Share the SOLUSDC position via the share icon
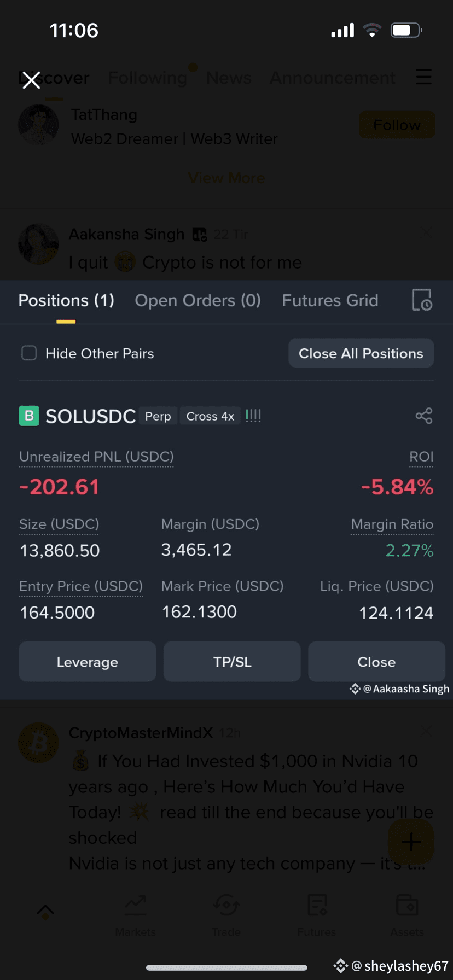The width and height of the screenshot is (453, 980). point(424,416)
